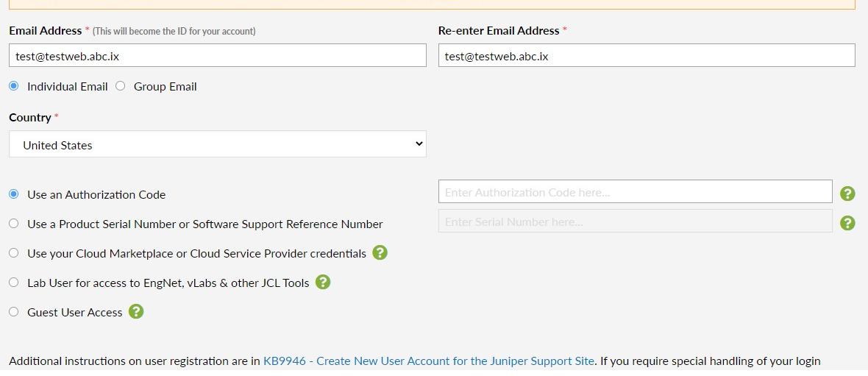This screenshot has height=376, width=868.
Task: Open KB9946 Create New User Account link
Action: coord(429,361)
